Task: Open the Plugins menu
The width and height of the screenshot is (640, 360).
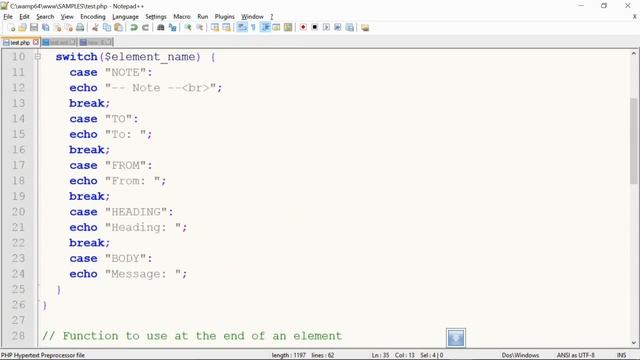Action: click(x=224, y=17)
